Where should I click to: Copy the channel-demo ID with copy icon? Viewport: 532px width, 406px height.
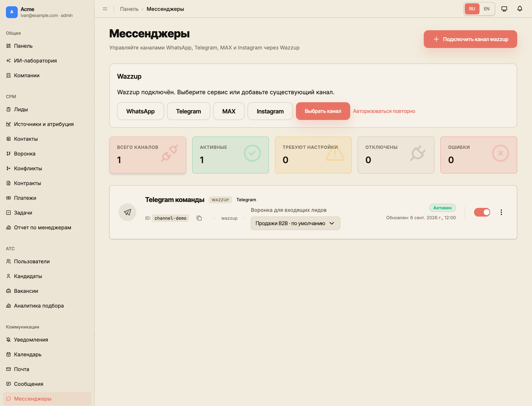tap(199, 218)
